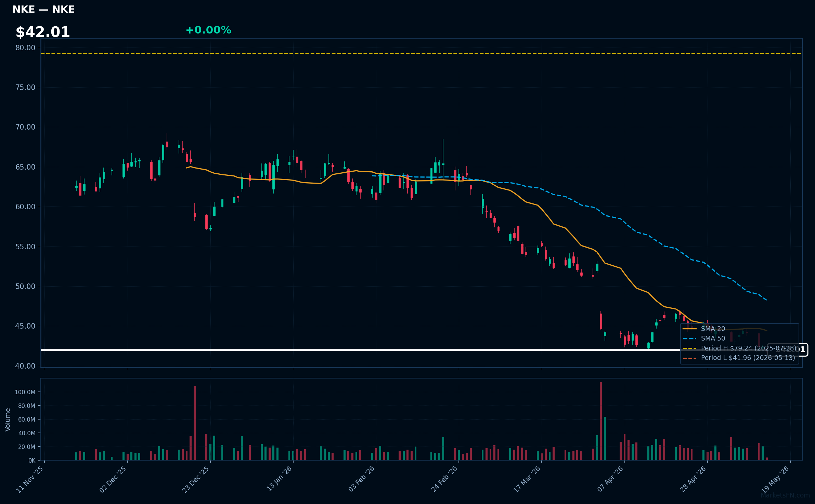Click the 24 Feb '26 date label
Viewport: 815px width, 504px height.
[444, 479]
